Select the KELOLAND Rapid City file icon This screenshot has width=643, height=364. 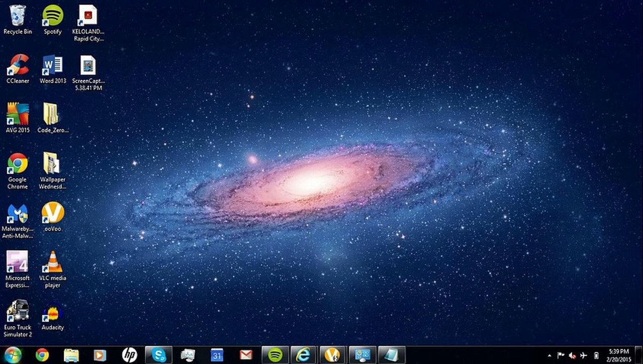click(88, 24)
